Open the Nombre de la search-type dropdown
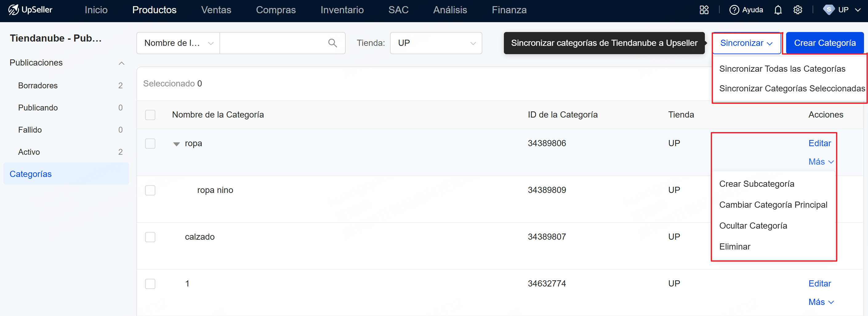868x316 pixels. click(x=178, y=43)
